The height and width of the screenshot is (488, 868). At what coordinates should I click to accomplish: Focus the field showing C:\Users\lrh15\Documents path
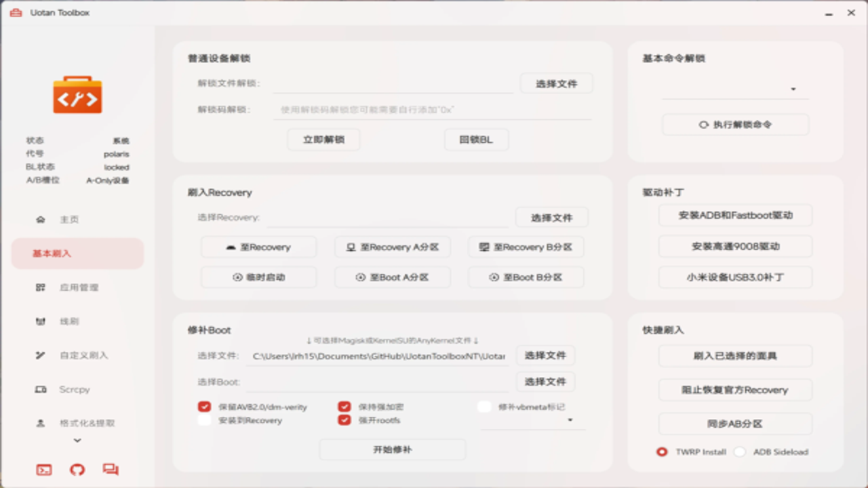377,356
